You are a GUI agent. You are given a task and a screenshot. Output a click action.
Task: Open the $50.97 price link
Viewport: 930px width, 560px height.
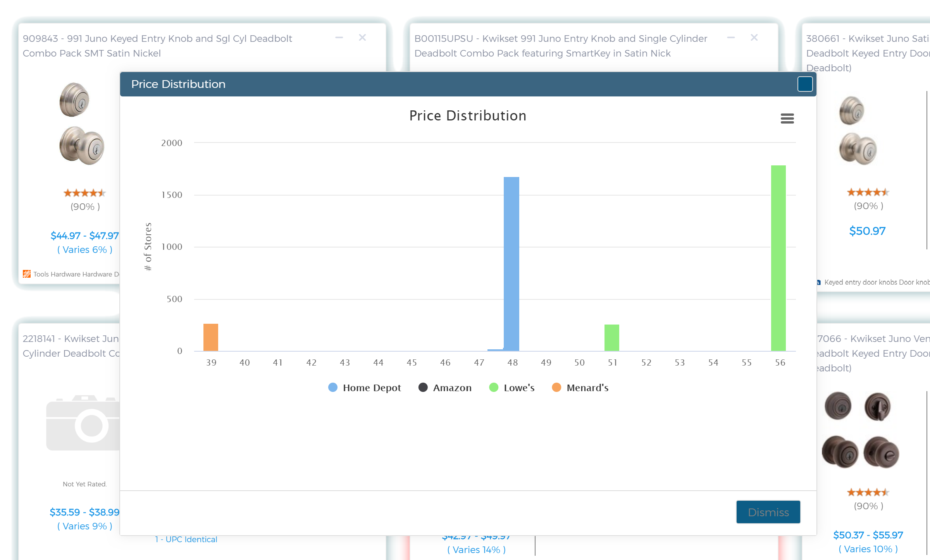[867, 231]
